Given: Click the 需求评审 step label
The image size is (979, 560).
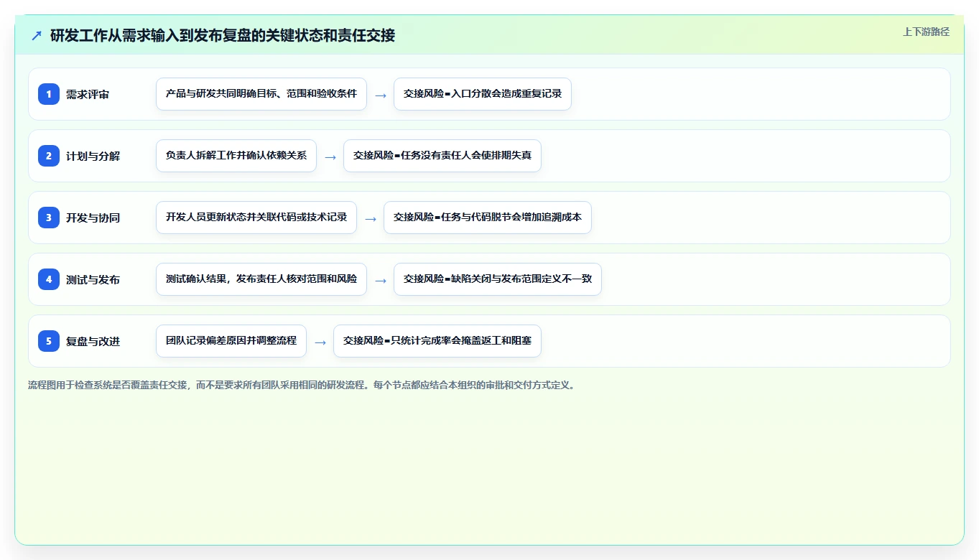Looking at the screenshot, I should coord(88,94).
